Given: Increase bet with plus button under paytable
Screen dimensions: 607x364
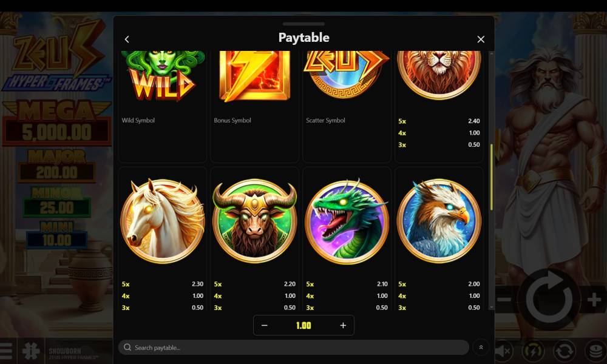Looking at the screenshot, I should pos(343,325).
